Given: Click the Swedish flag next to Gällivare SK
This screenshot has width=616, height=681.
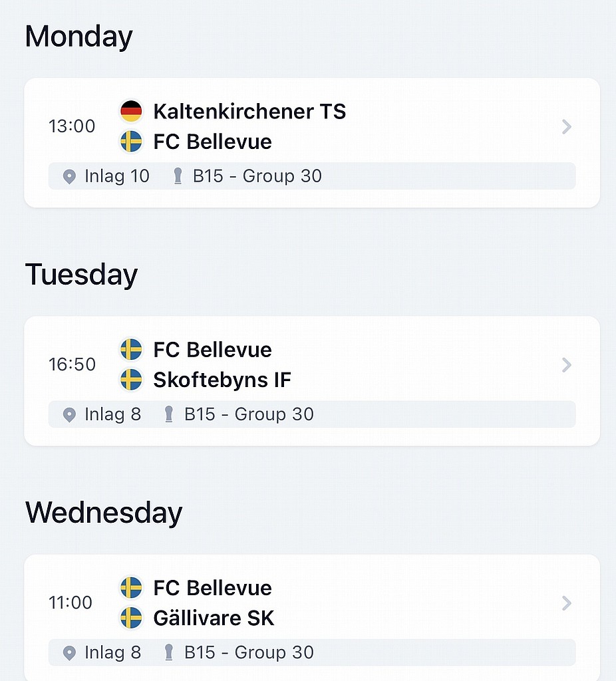Looking at the screenshot, I should pos(131,618).
